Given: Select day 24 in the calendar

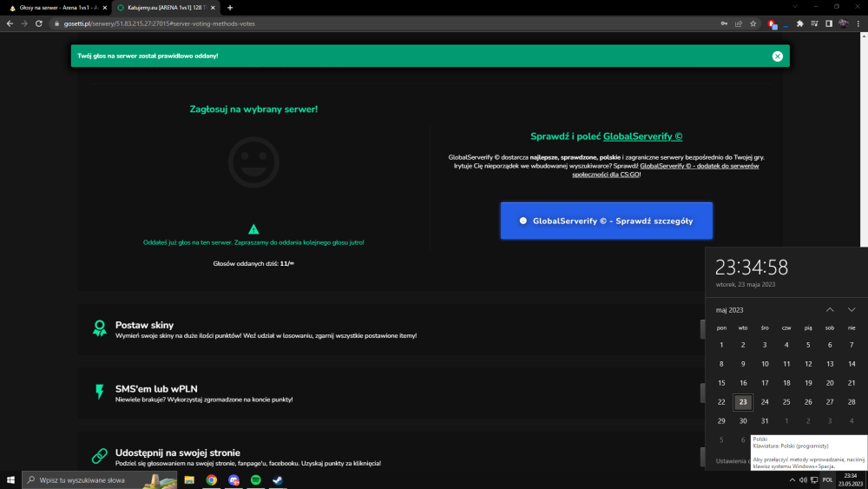Looking at the screenshot, I should 765,402.
